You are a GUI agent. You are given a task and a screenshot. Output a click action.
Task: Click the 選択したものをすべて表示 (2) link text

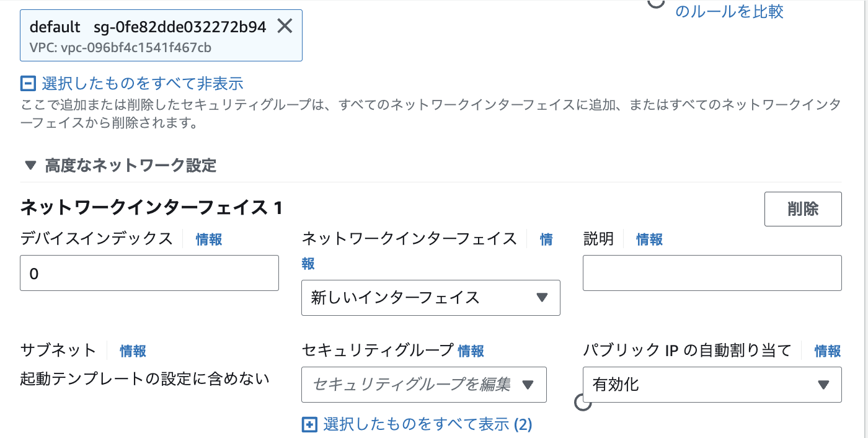click(x=427, y=424)
